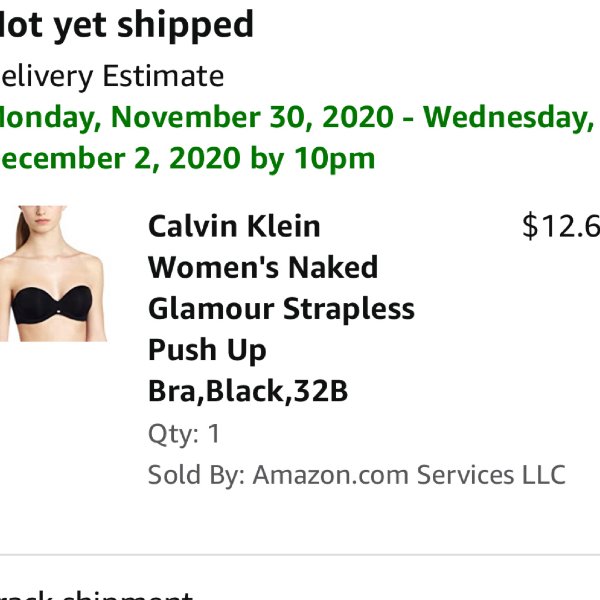Select the Women's Naked title line
Screen dimensions: 600x600
263,267
